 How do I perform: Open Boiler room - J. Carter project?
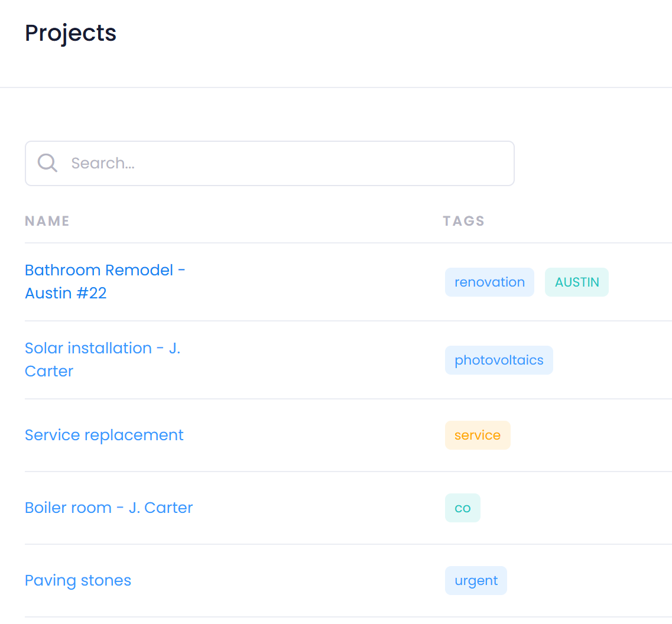point(109,508)
